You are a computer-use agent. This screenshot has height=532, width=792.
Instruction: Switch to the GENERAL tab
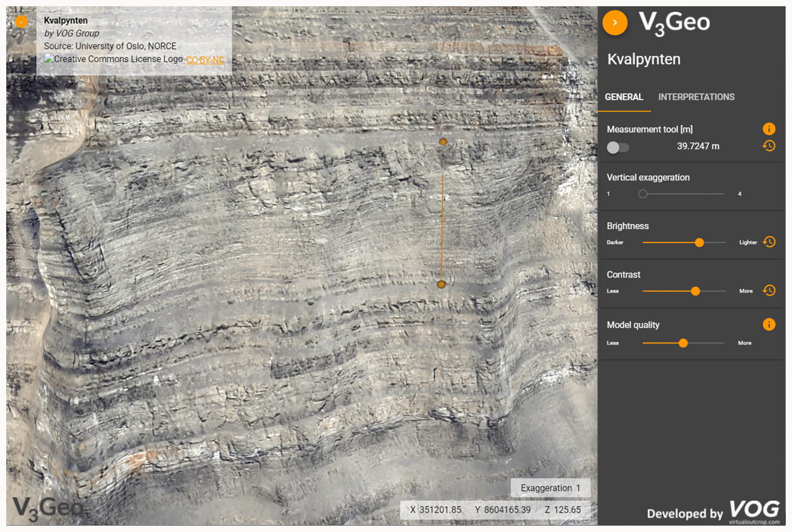[624, 97]
